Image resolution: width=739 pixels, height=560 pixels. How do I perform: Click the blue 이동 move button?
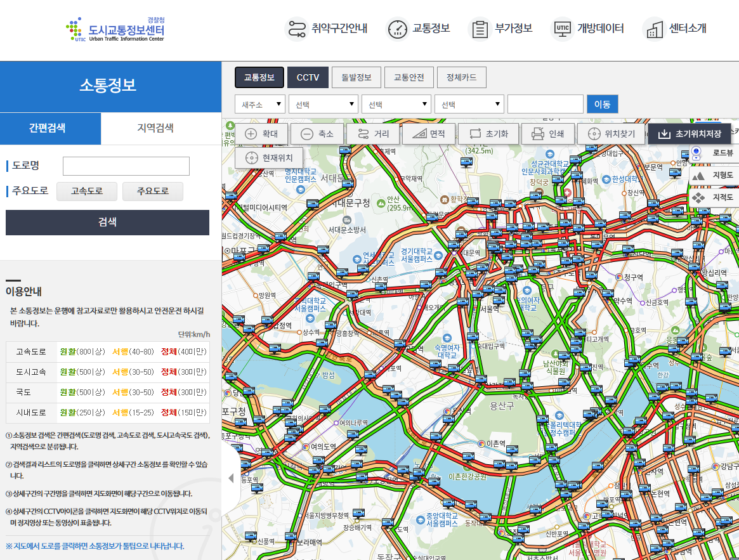pyautogui.click(x=601, y=104)
